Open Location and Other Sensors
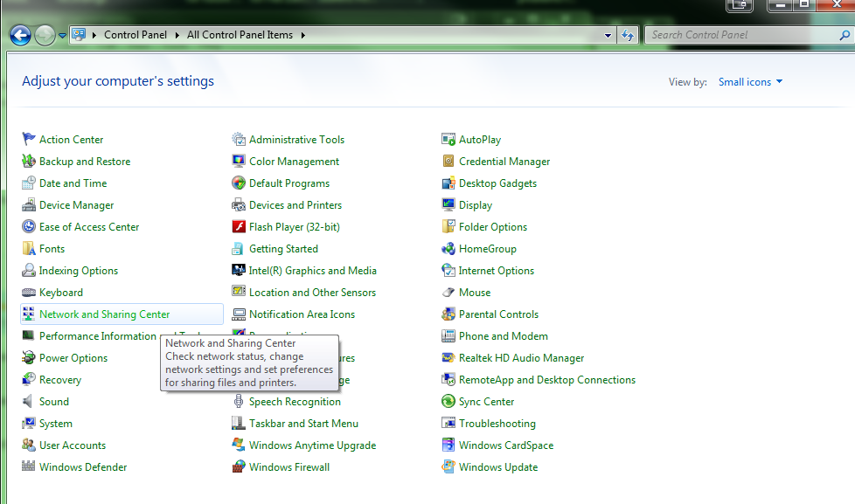Screen dimensions: 855x504 (312, 293)
